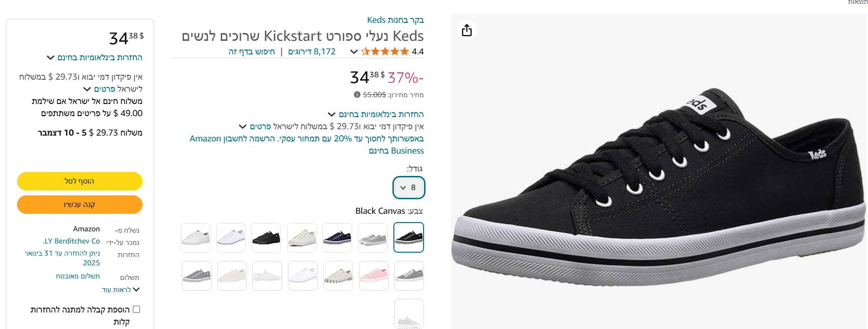Open the size dropdown showing 8
868x329 pixels.
tap(408, 188)
